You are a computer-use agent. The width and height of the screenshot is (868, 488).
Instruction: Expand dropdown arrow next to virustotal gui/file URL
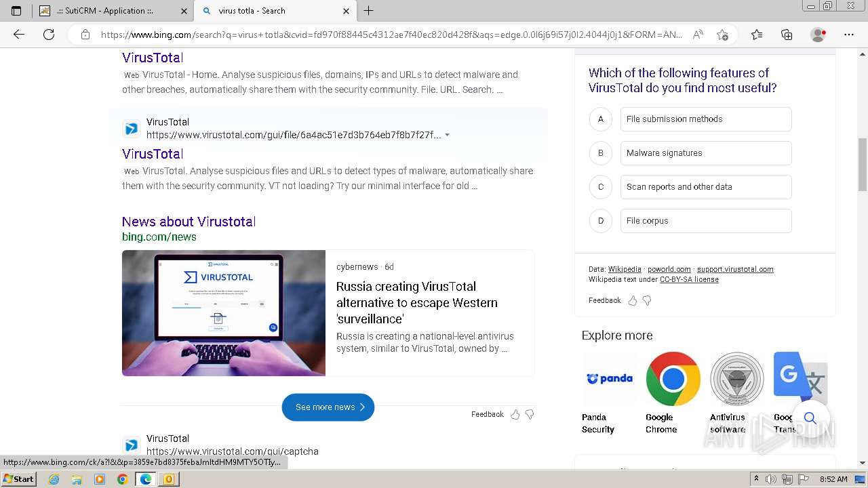(447, 135)
